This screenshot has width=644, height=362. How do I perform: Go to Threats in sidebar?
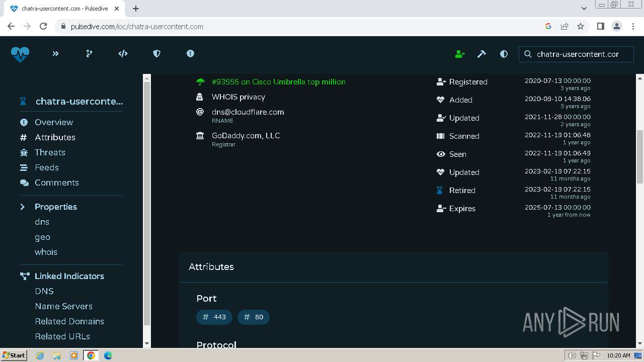pos(50,152)
